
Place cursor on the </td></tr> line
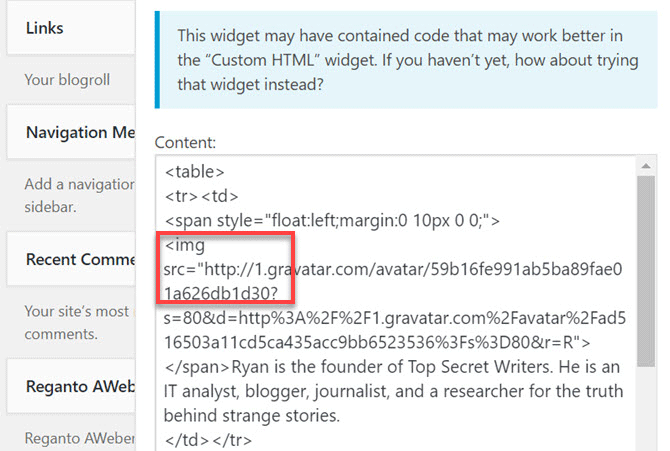point(208,440)
